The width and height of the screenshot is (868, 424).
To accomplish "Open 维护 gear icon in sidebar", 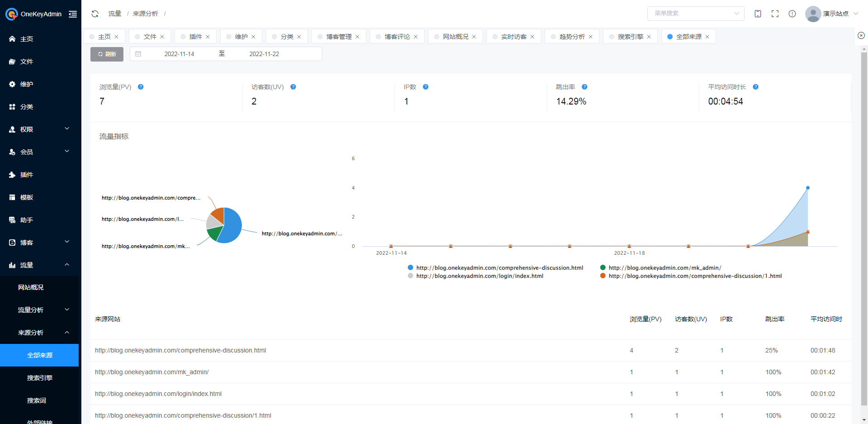I will click(12, 84).
